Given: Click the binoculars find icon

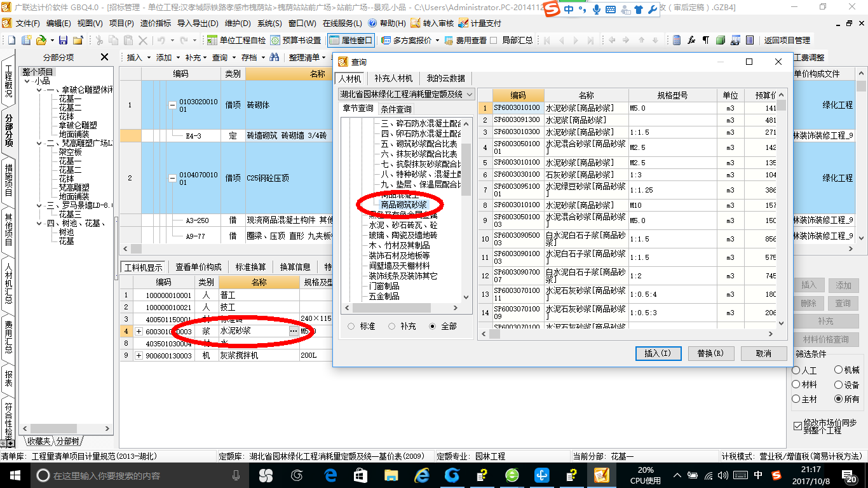Looking at the screenshot, I should (x=275, y=57).
